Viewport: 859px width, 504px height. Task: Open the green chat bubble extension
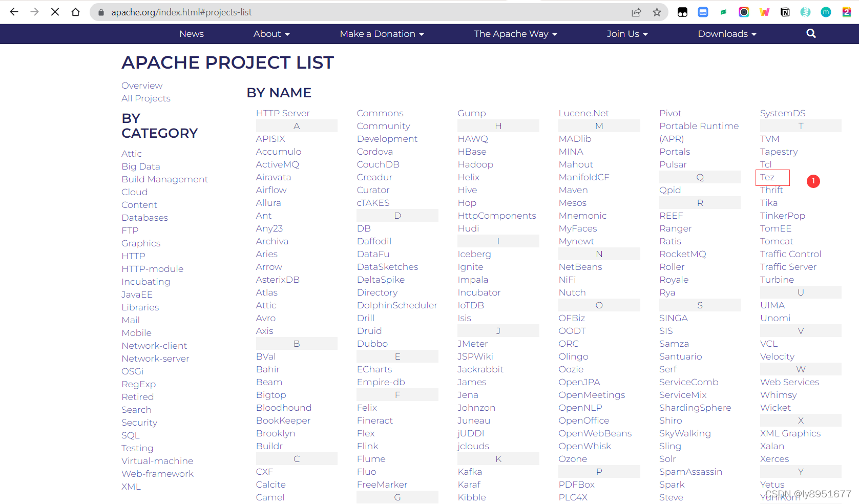tap(723, 12)
